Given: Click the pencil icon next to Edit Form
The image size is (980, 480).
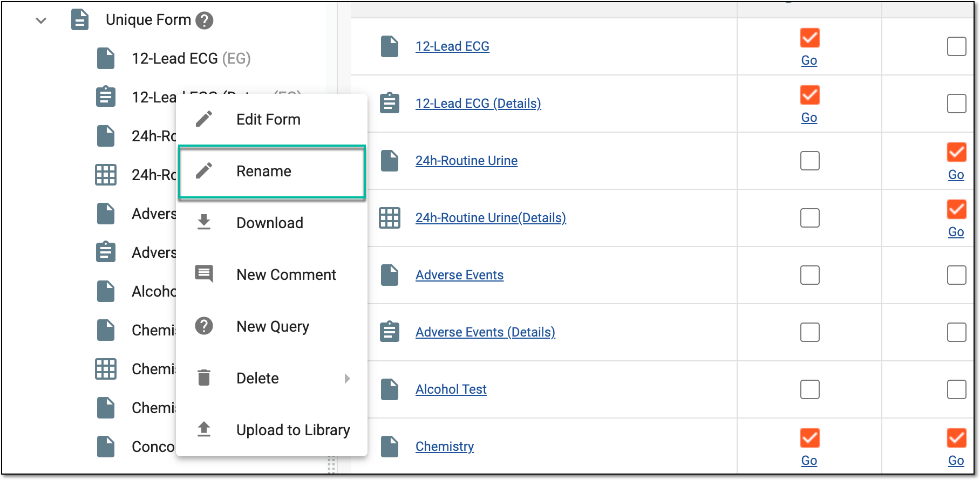Looking at the screenshot, I should click(204, 119).
